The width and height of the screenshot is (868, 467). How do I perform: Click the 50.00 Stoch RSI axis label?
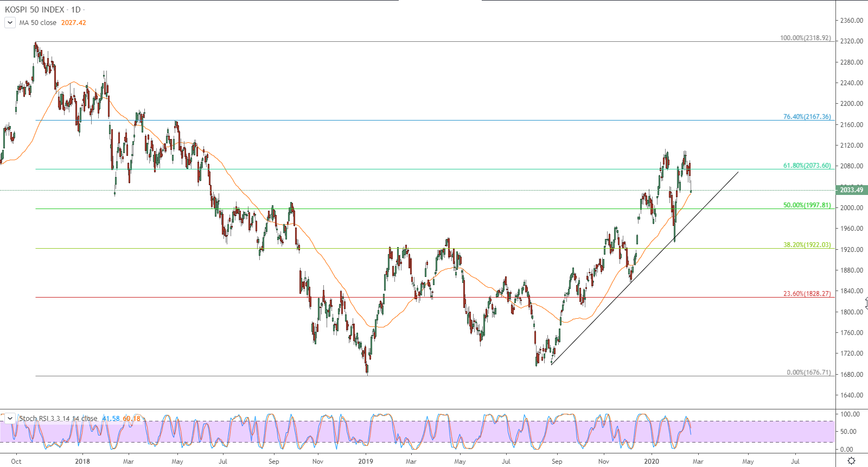(x=848, y=432)
